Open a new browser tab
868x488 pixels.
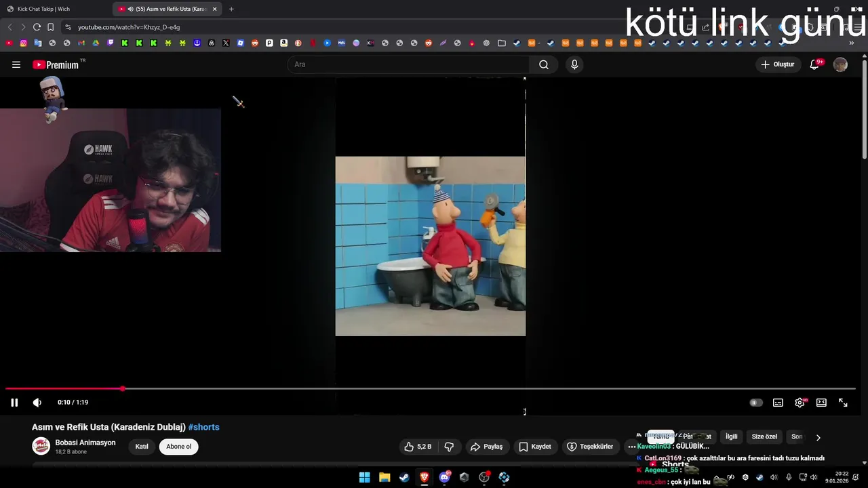pyautogui.click(x=231, y=9)
